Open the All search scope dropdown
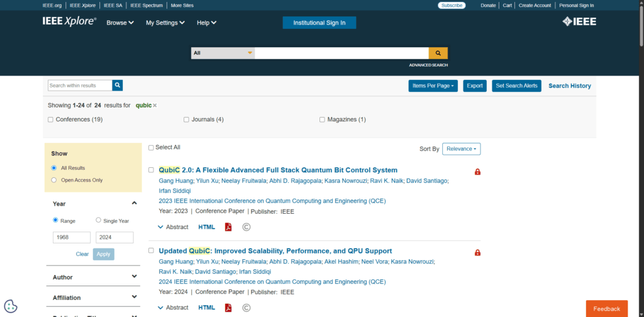 pyautogui.click(x=223, y=53)
